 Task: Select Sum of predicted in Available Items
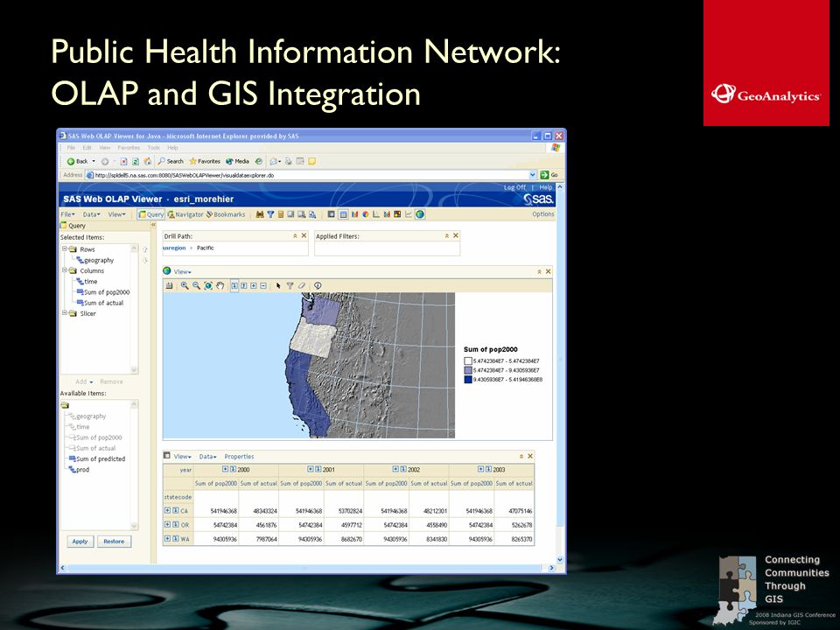97,459
